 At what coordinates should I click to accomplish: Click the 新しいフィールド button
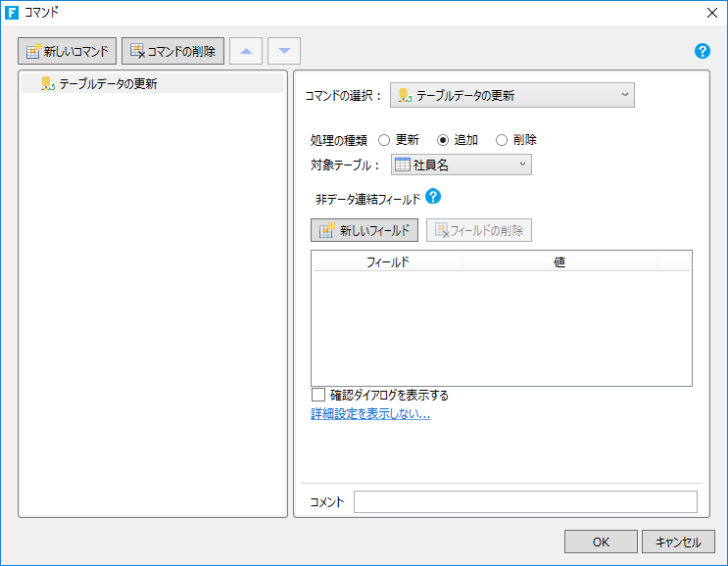tap(364, 230)
